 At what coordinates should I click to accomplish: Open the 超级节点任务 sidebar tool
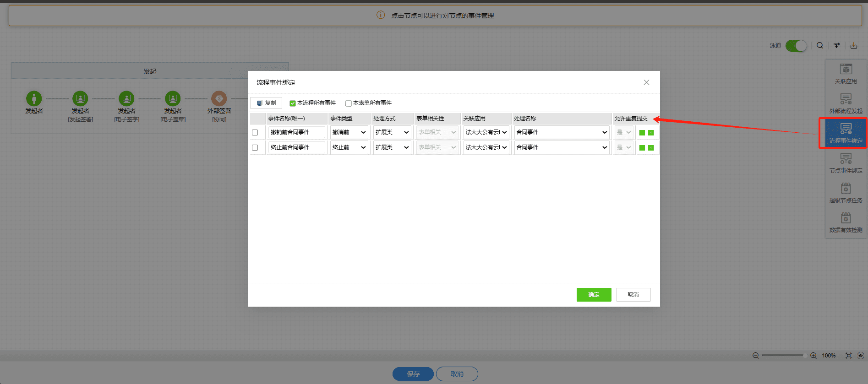click(x=846, y=193)
